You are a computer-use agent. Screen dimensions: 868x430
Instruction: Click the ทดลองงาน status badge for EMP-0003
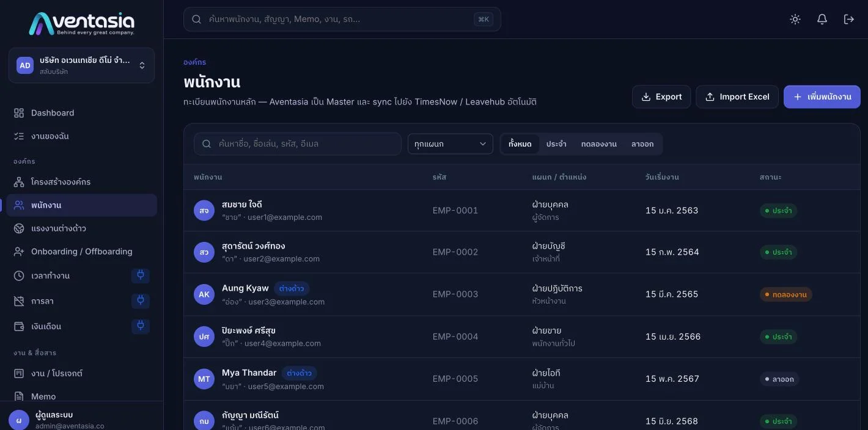[x=785, y=294]
